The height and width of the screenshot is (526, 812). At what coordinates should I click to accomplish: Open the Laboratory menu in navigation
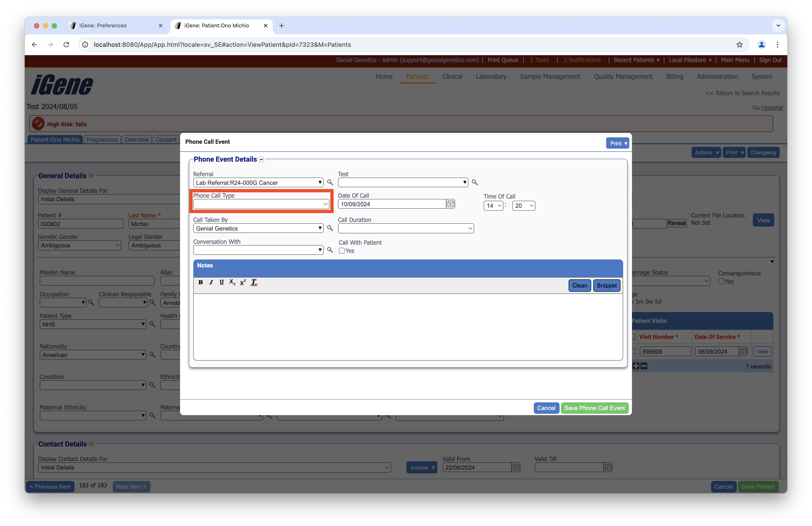coord(491,76)
